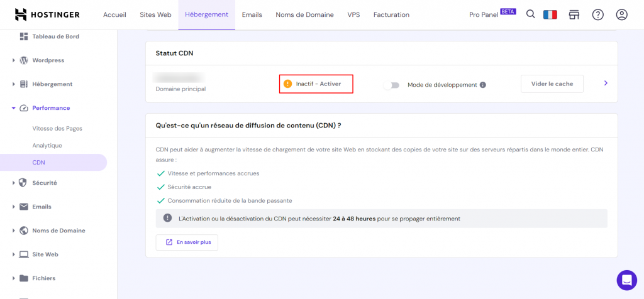The height and width of the screenshot is (299, 644).
Task: Open the live chat bubble icon
Action: [x=627, y=280]
